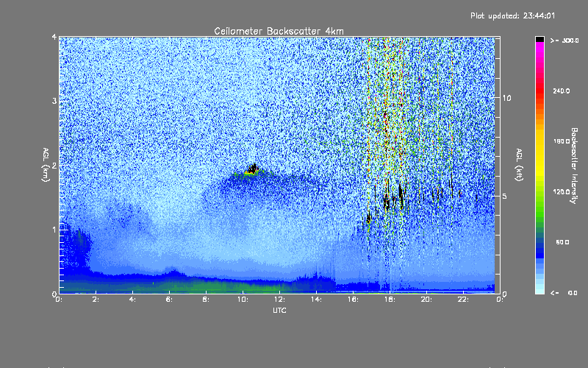
Task: Click the "20:" UTC tick label
Action: tap(427, 300)
